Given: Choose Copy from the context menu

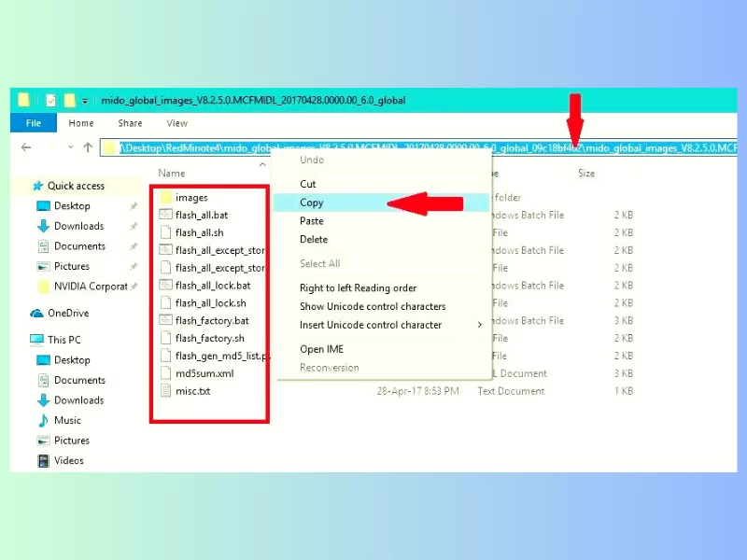Looking at the screenshot, I should click(x=312, y=203).
